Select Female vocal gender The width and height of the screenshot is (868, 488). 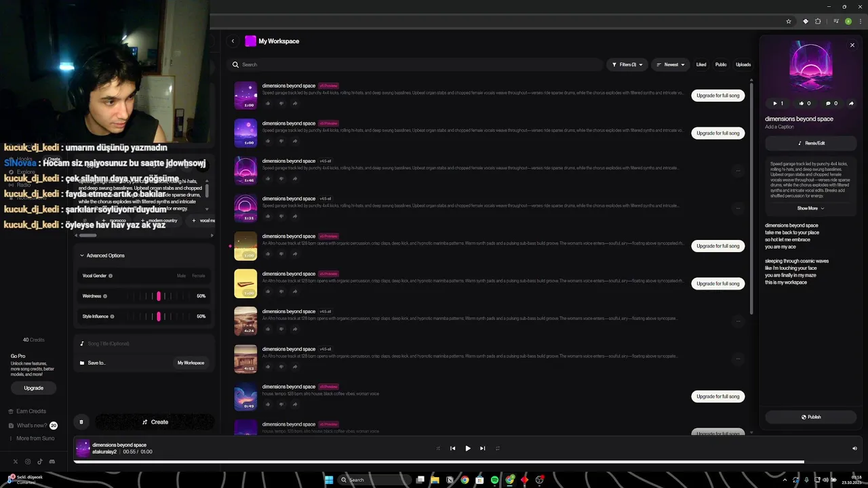pos(199,276)
